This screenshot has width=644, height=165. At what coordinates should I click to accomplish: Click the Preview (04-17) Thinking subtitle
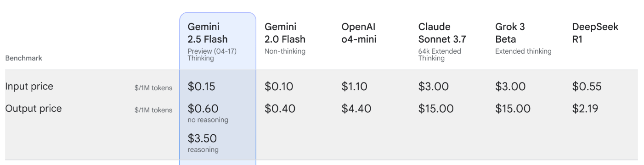pos(212,55)
